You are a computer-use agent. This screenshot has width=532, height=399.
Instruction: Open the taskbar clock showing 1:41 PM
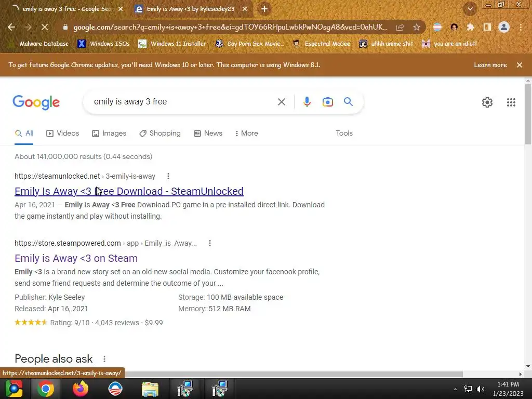508,389
